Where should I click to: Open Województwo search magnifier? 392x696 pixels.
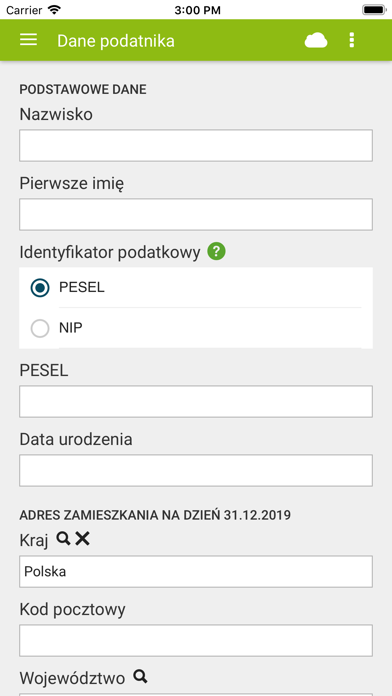pyautogui.click(x=140, y=676)
